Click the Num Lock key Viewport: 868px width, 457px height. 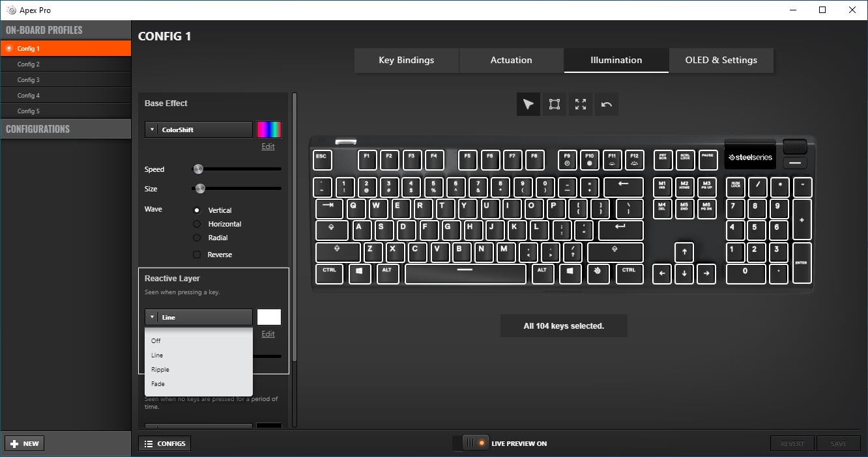point(736,187)
